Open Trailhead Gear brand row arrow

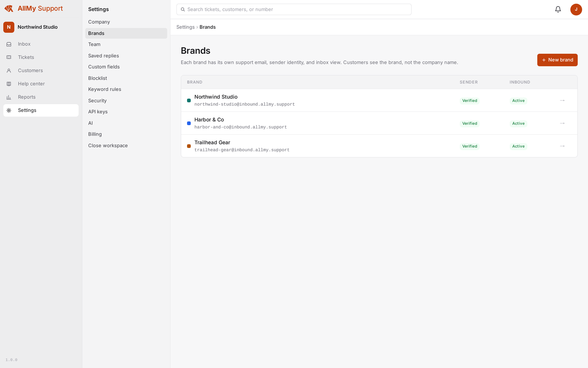[562, 146]
